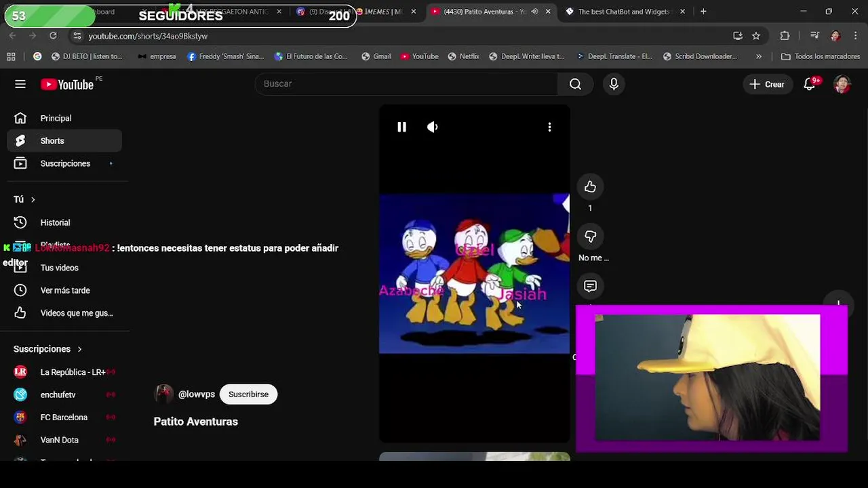This screenshot has height=488, width=868.
Task: Open VanN Dota subscription channel
Action: (x=64, y=440)
